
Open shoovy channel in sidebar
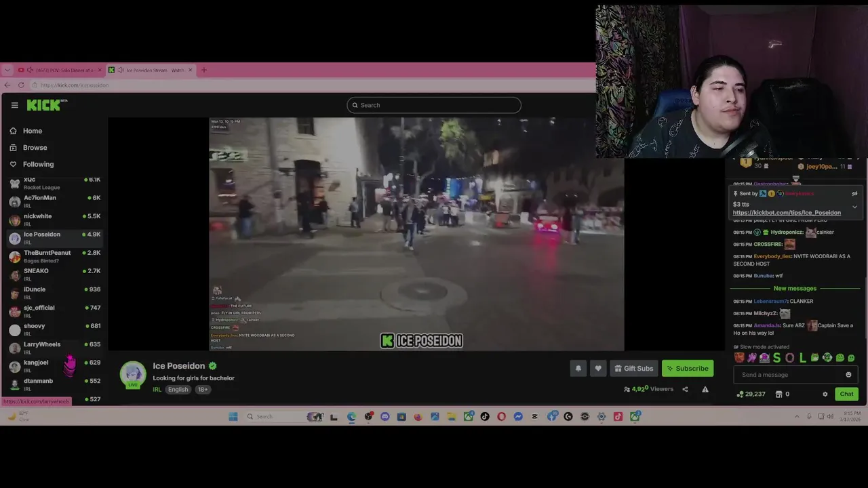coord(54,329)
